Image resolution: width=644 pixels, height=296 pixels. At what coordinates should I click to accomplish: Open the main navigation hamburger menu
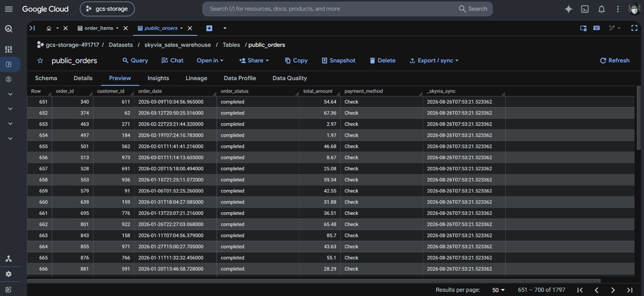point(8,9)
